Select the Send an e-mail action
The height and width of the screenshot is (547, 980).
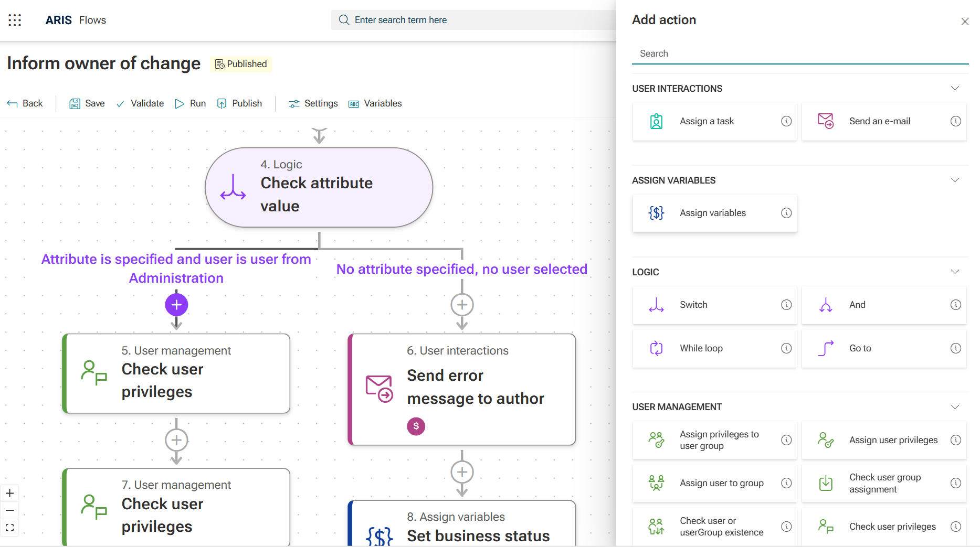[x=879, y=121]
